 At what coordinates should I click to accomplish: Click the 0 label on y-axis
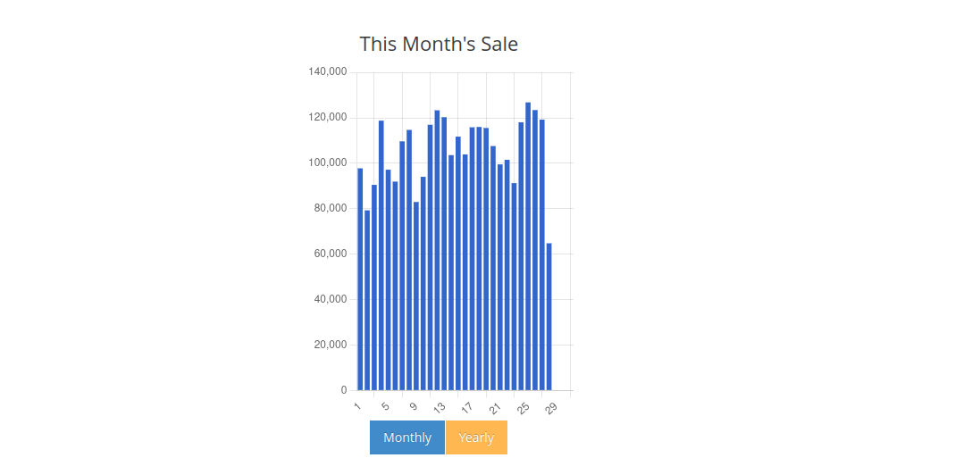[344, 390]
